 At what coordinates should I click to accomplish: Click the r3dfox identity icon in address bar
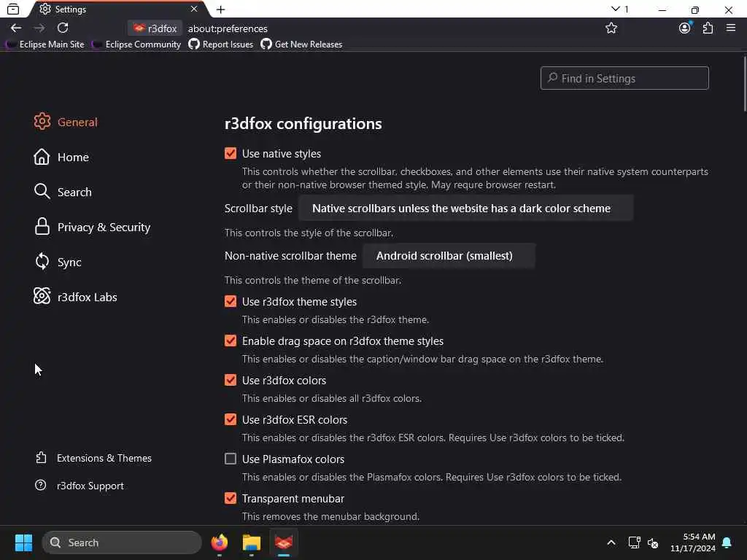point(155,28)
